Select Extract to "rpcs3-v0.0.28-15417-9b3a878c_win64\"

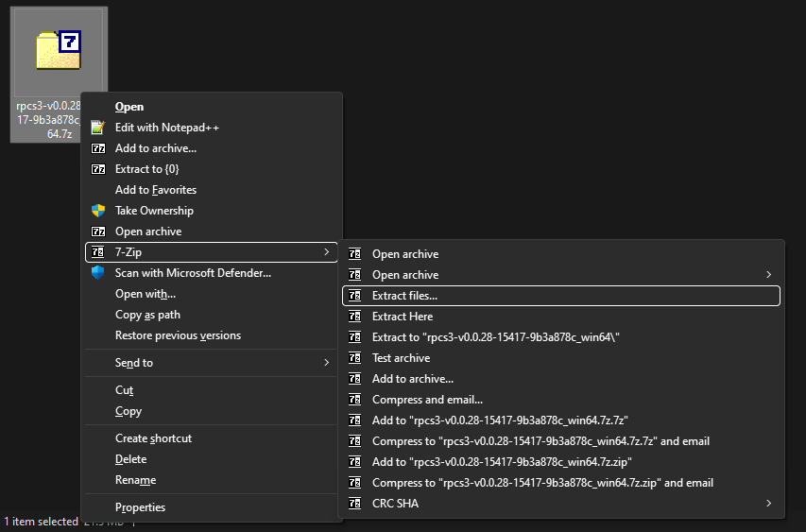561,337
